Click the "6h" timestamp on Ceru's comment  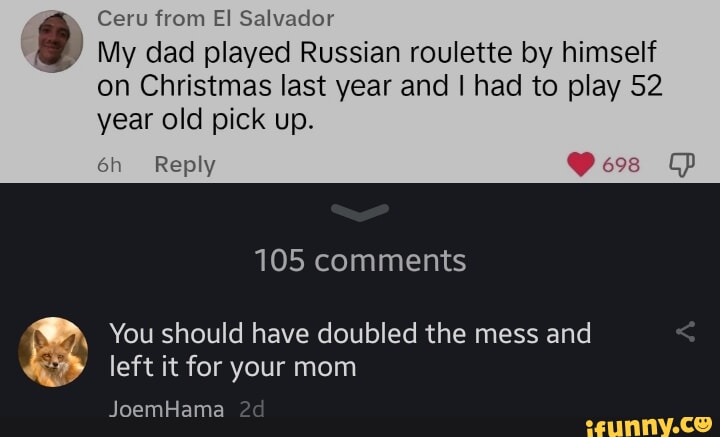click(108, 164)
